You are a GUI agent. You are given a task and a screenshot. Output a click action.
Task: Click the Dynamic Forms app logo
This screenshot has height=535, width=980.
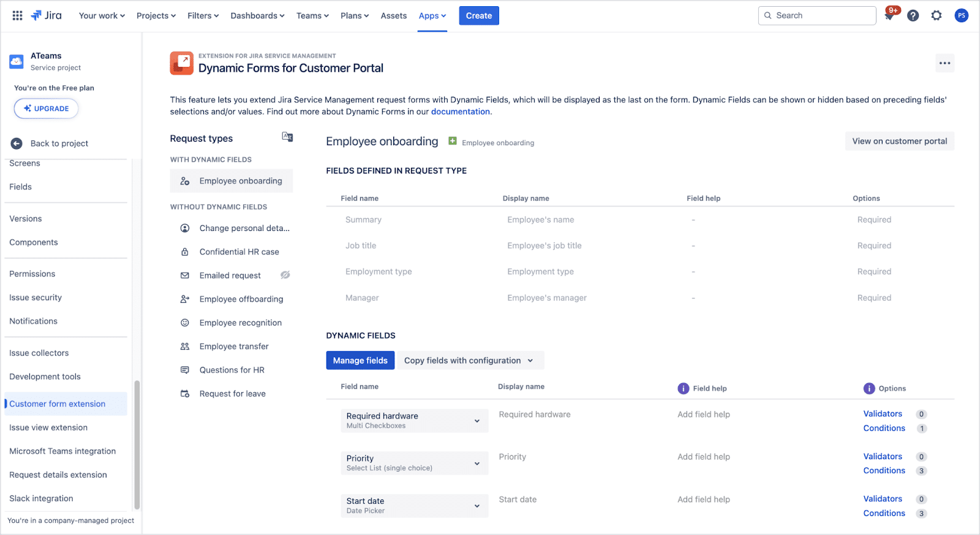(x=181, y=63)
